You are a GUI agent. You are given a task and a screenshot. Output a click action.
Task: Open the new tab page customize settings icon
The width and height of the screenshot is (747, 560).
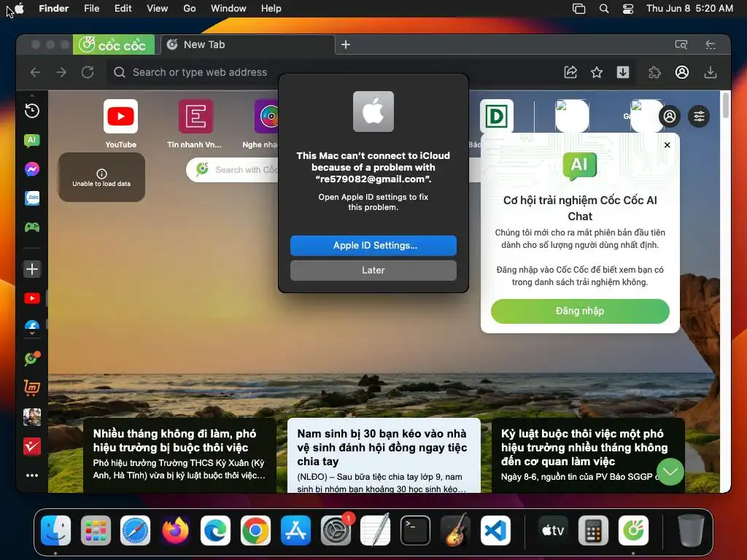click(699, 116)
